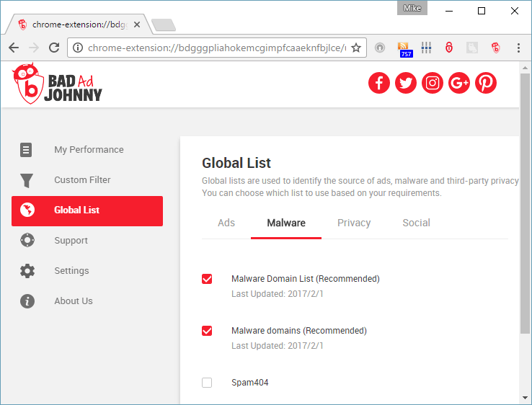Image resolution: width=532 pixels, height=405 pixels.
Task: Switch to the Privacy tab
Action: coord(354,223)
